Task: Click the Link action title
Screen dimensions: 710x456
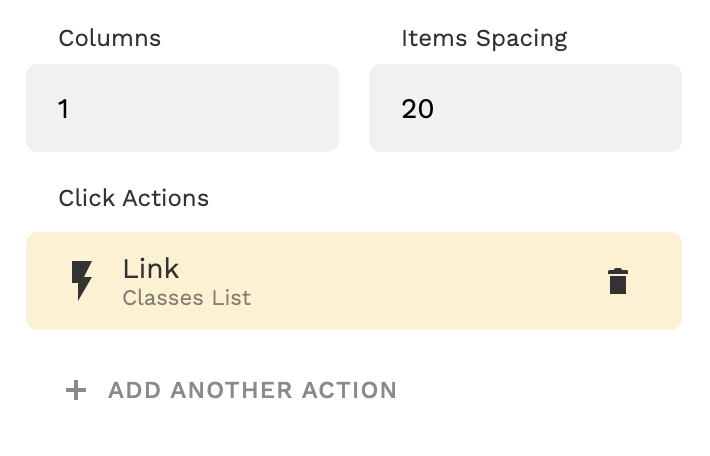Action: tap(151, 268)
